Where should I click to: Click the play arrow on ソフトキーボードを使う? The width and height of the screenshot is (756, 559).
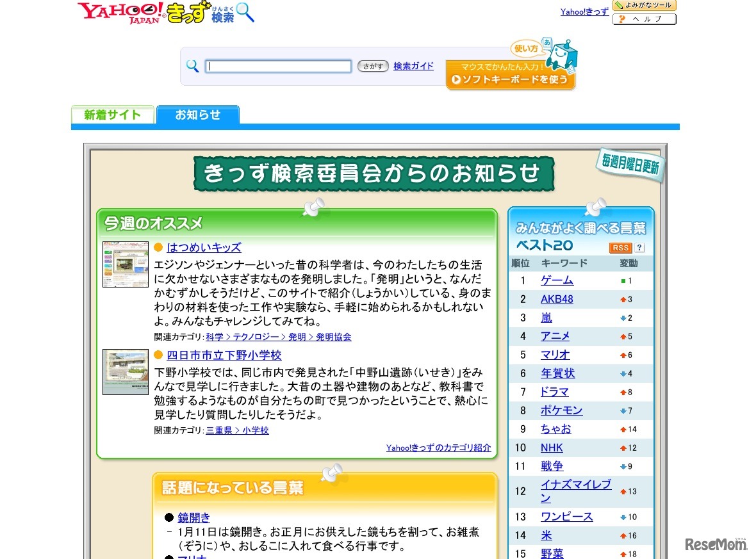[x=457, y=79]
